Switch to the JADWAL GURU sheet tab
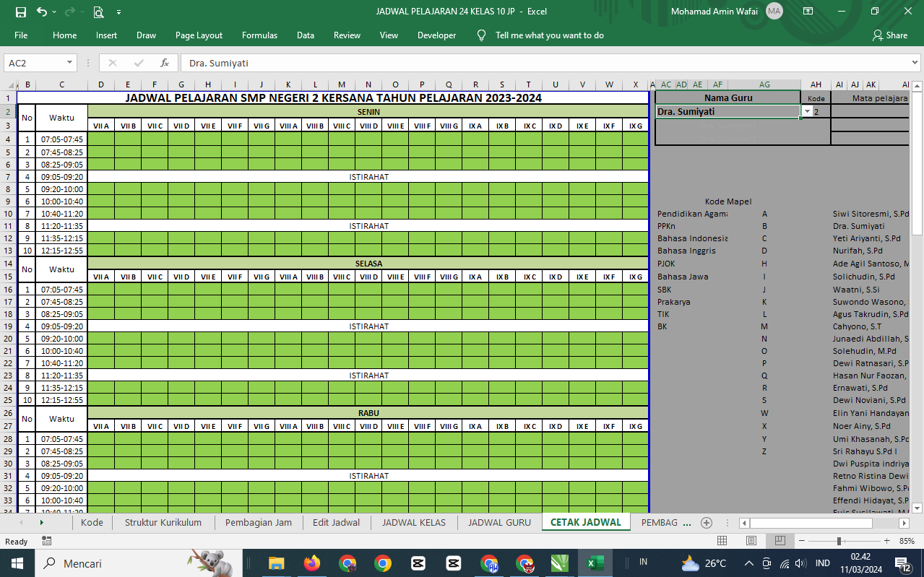924x577 pixels. (x=499, y=522)
